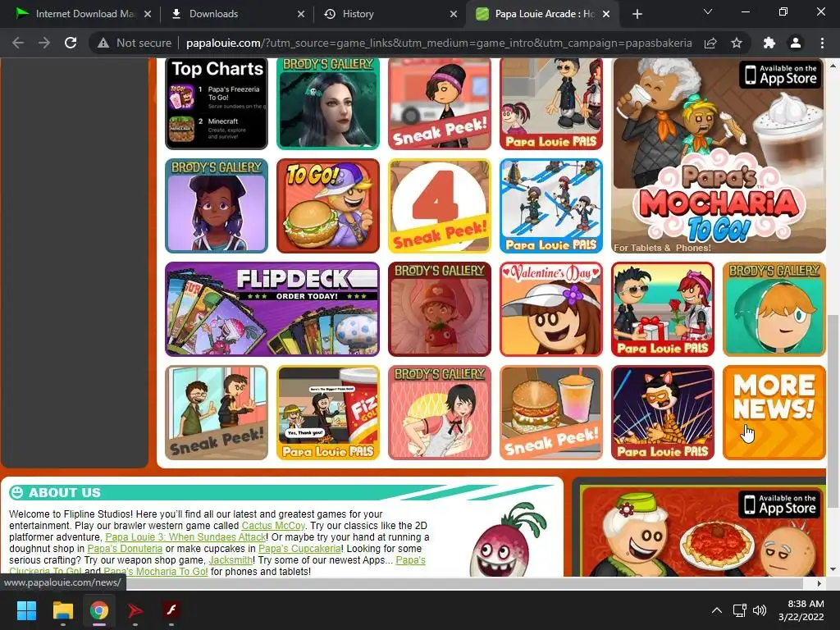Close the Internet Download Manager tab
This screenshot has height=630, width=840.
(x=148, y=14)
